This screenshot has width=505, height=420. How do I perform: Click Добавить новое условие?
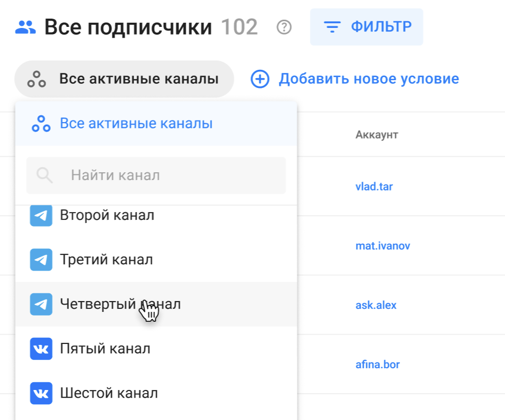(x=368, y=79)
